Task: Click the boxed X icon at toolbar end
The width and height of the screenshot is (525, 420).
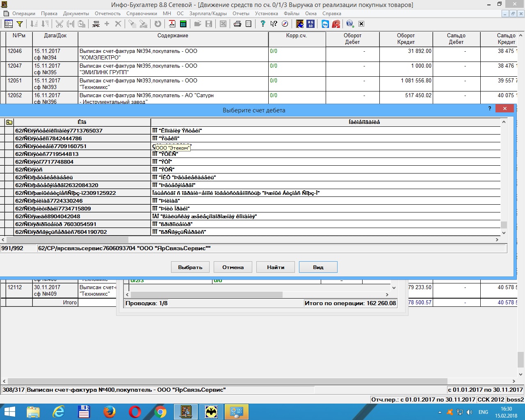Action: coord(361,24)
